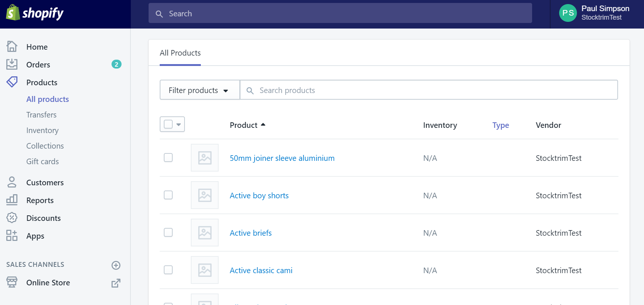Click StocktrimTest vendor for Active briefs
The image size is (644, 305).
pos(558,233)
